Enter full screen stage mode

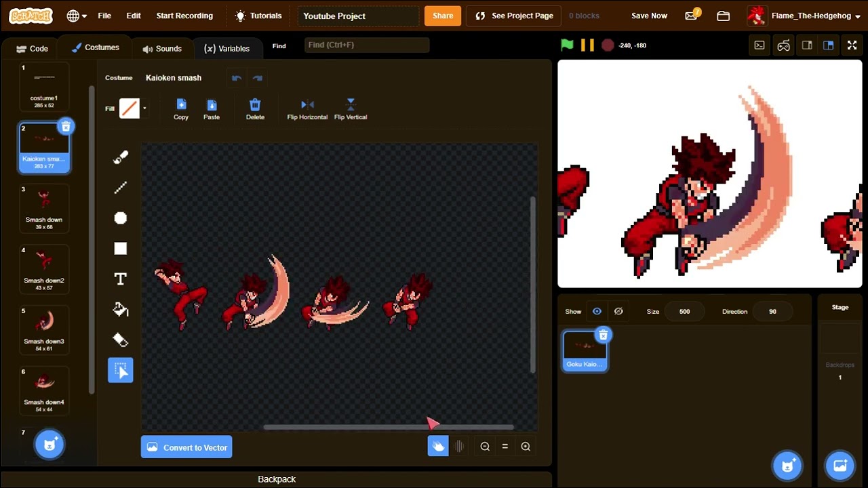coord(852,45)
